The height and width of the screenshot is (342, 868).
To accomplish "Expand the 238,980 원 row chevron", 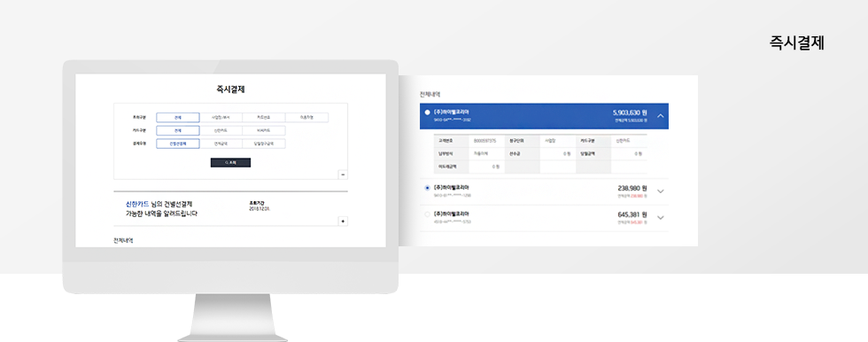I will [660, 191].
